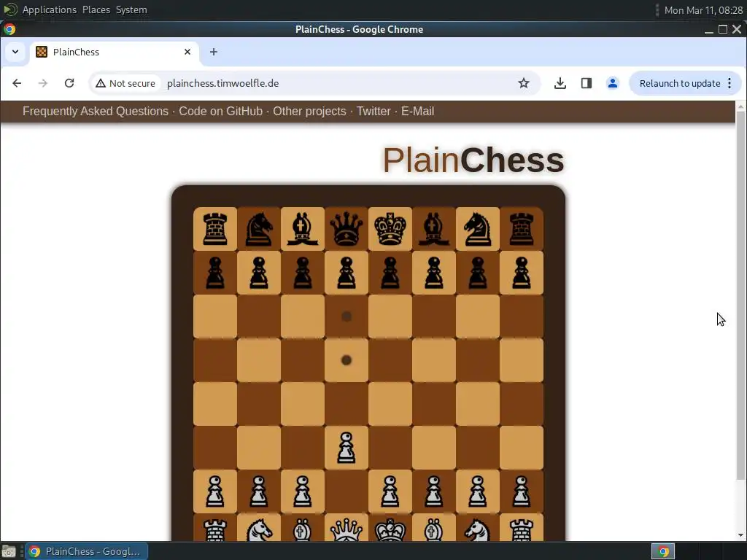
Task: Click the white pawn on e2
Action: pos(390,492)
